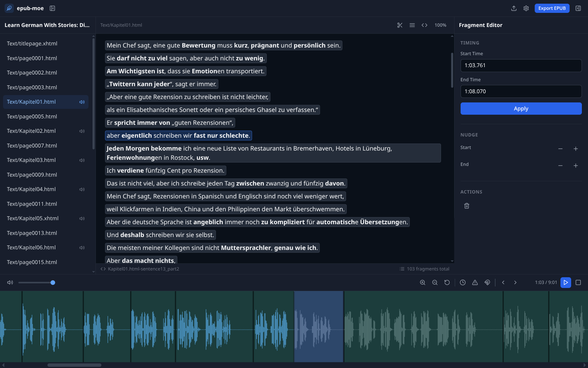Viewport: 588px width, 368px height.
Task: Mute audio via speaker icon
Action: [x=10, y=282]
